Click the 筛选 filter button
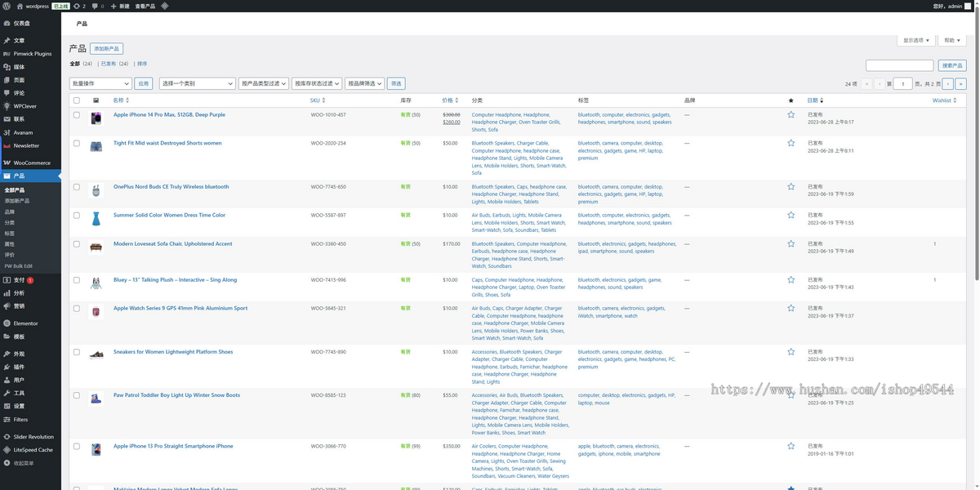The image size is (980, 490). [x=396, y=83]
